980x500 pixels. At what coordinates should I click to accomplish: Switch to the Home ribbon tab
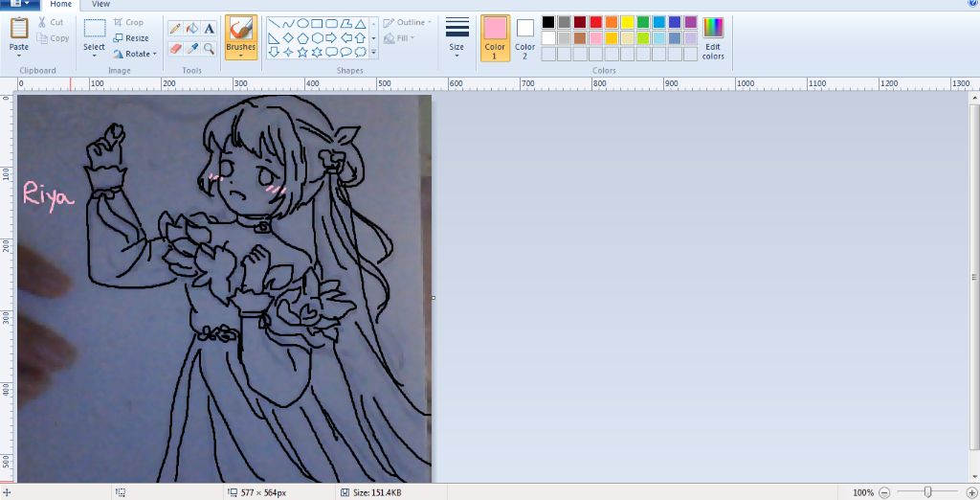coord(60,5)
